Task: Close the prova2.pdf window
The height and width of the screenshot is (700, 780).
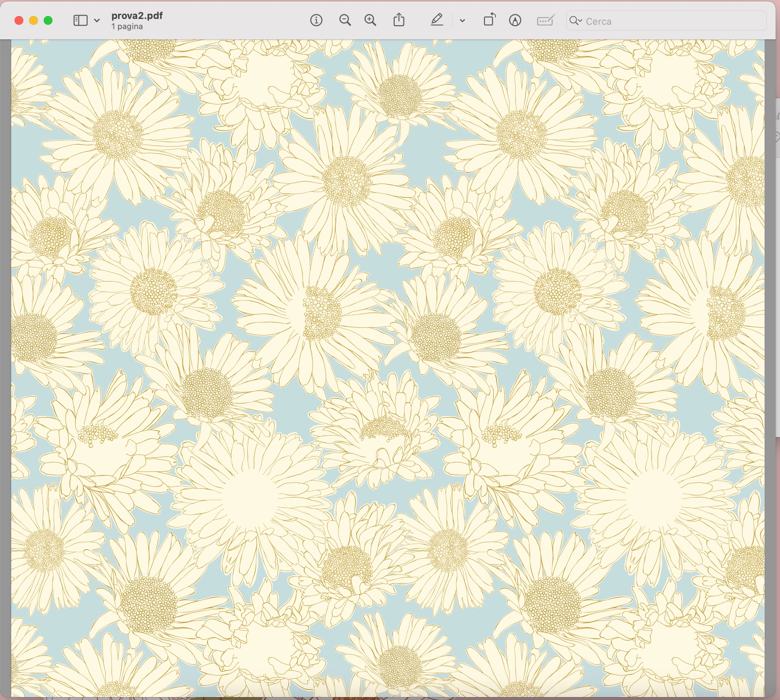Action: tap(19, 20)
